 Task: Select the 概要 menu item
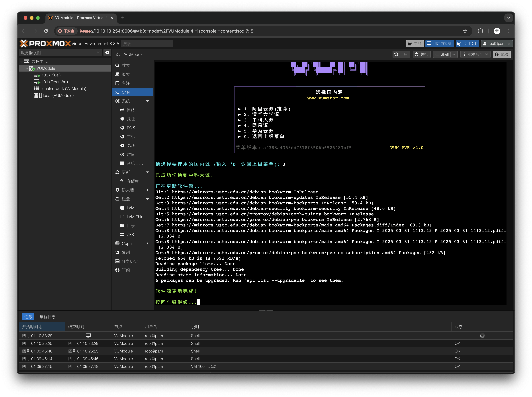tap(126, 74)
